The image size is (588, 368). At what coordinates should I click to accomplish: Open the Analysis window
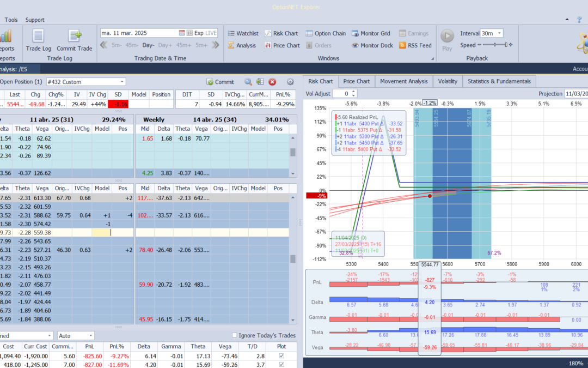coord(242,45)
